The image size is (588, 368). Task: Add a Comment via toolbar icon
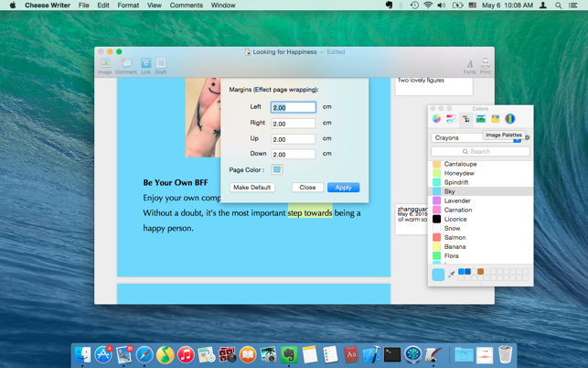[126, 66]
